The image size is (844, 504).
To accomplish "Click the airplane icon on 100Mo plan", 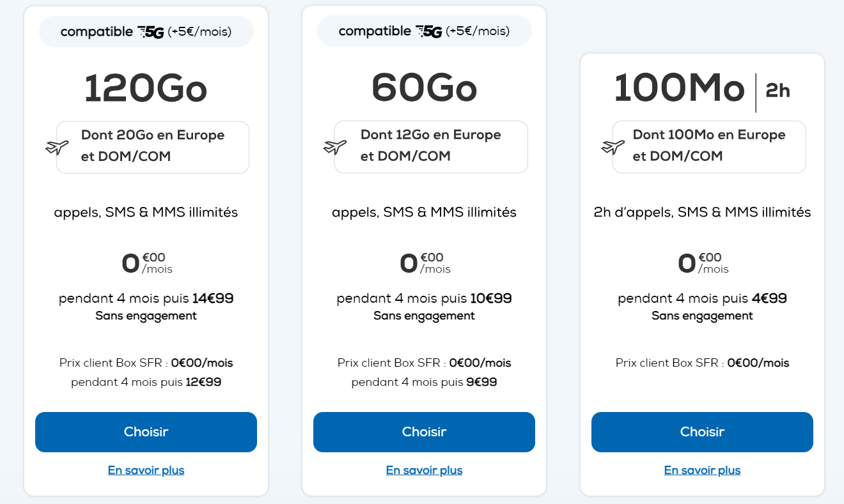I will pyautogui.click(x=613, y=147).
